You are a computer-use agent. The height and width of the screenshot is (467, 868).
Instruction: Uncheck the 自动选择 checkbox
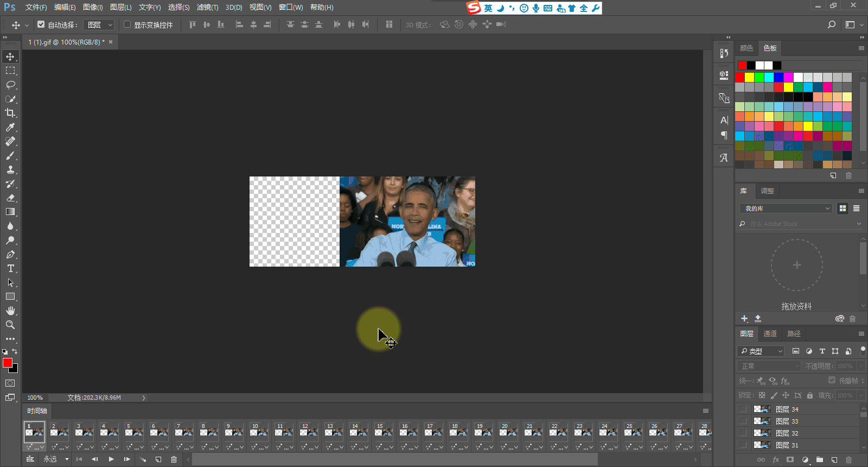point(41,24)
